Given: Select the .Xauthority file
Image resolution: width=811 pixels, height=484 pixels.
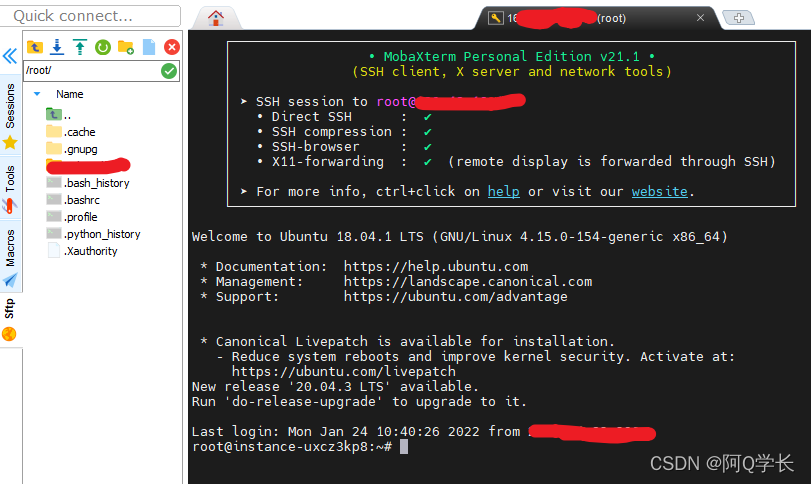Looking at the screenshot, I should (82, 251).
